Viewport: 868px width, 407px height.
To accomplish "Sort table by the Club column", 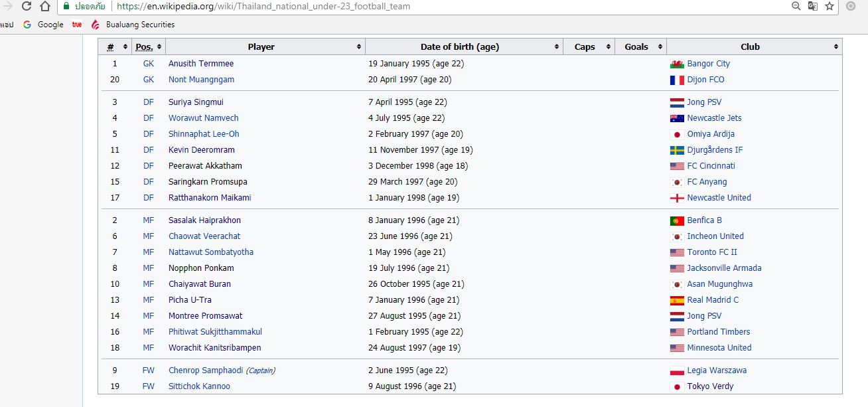I will pyautogui.click(x=755, y=46).
